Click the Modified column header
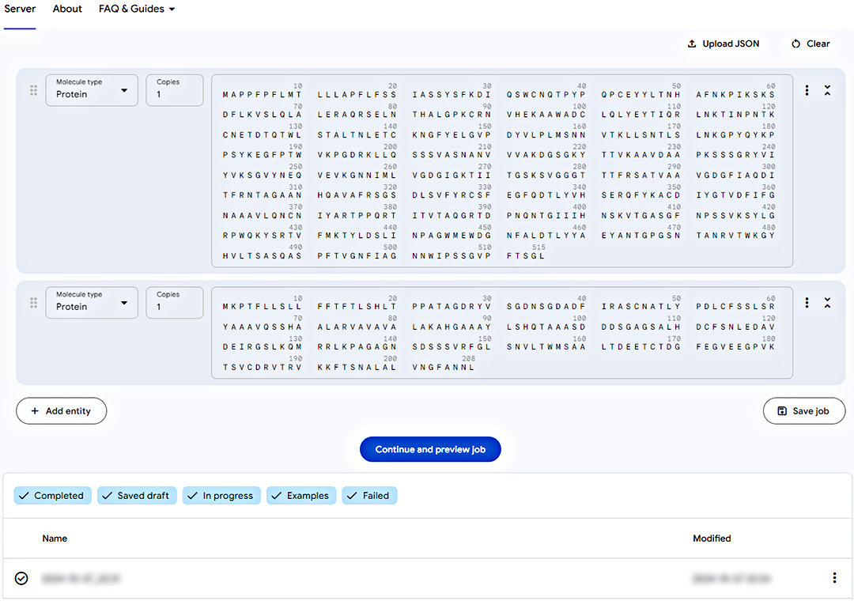854x616 pixels. coord(712,539)
